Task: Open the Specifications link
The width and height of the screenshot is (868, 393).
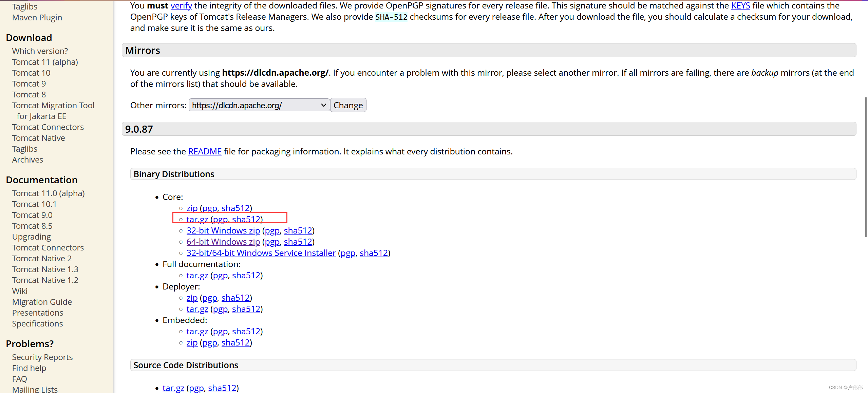Action: 37,323
